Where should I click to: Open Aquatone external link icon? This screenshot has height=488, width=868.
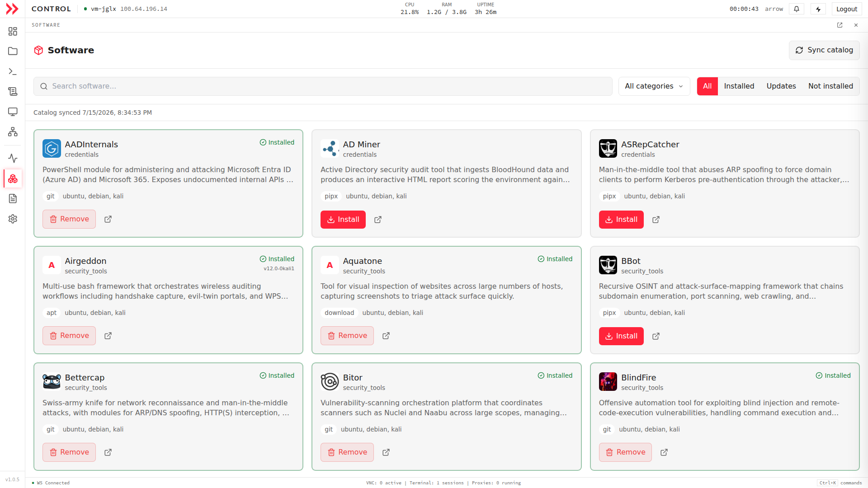[386, 336]
